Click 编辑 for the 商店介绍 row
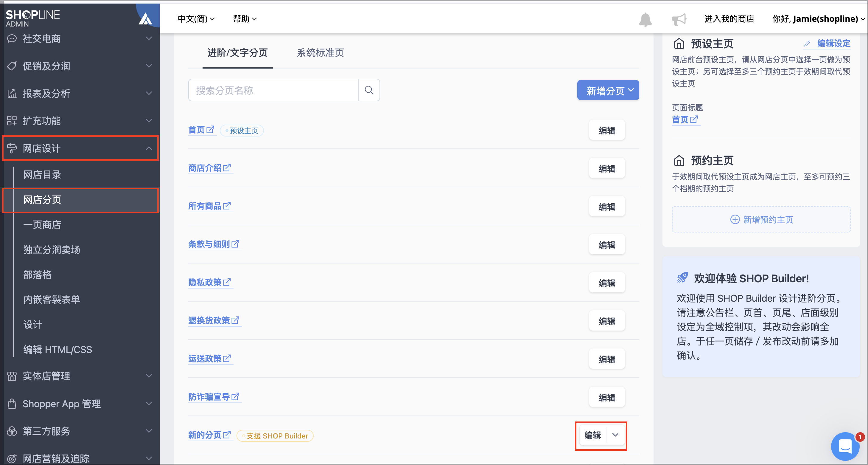 coord(607,168)
